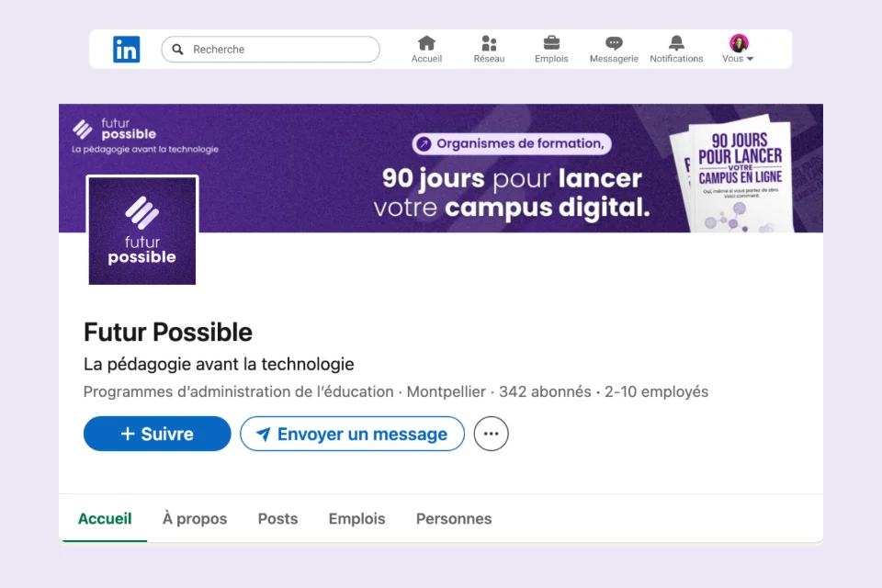Select the Accueil page tab
Viewport: 882px width, 588px height.
pyautogui.click(x=105, y=519)
